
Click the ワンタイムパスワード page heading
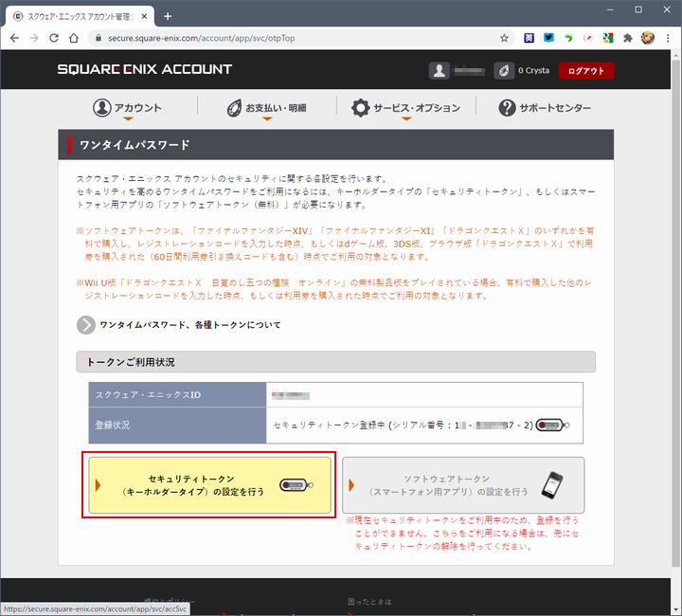tap(135, 145)
